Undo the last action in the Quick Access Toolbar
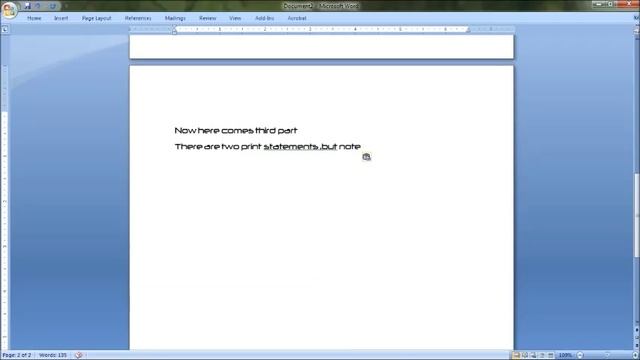Image resolution: width=640 pixels, height=360 pixels. (38, 6)
